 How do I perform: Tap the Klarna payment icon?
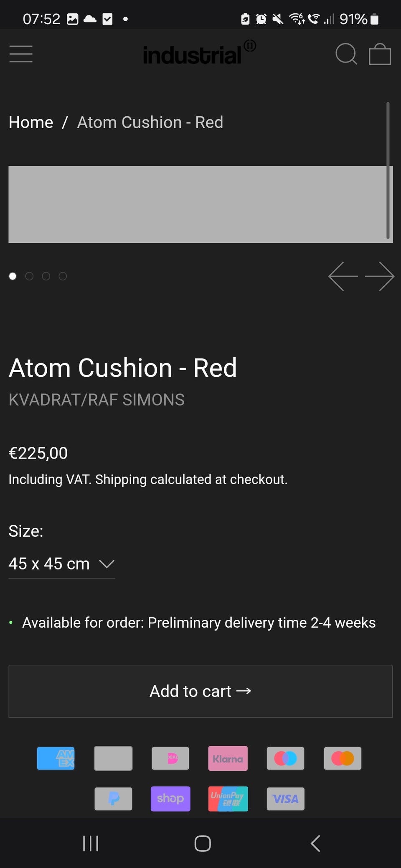point(228,758)
